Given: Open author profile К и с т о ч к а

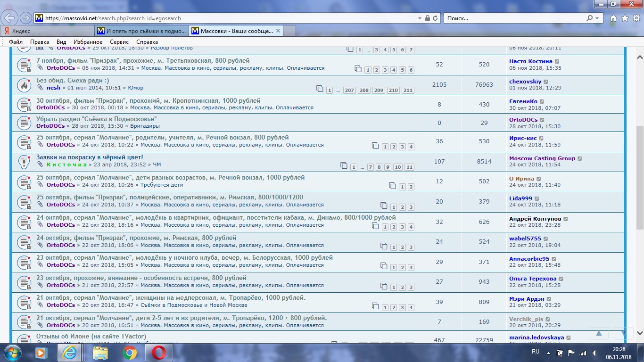Looking at the screenshot, I should pyautogui.click(x=66, y=165).
